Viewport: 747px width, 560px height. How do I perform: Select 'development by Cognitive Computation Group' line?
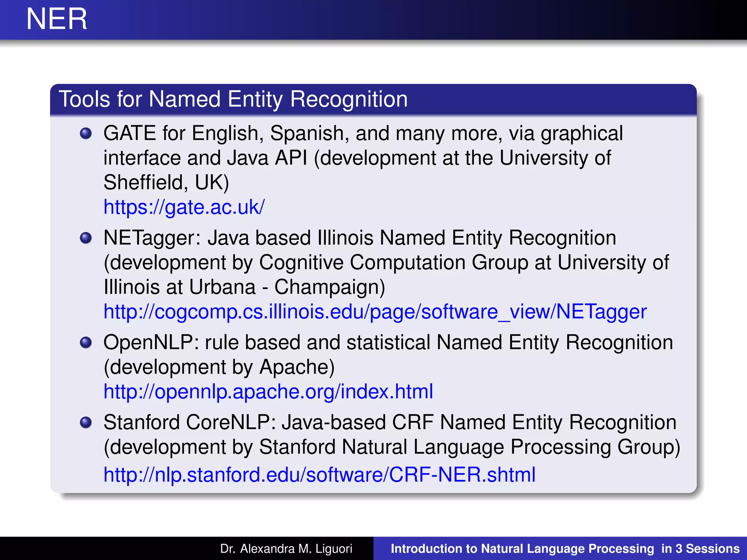[386, 262]
